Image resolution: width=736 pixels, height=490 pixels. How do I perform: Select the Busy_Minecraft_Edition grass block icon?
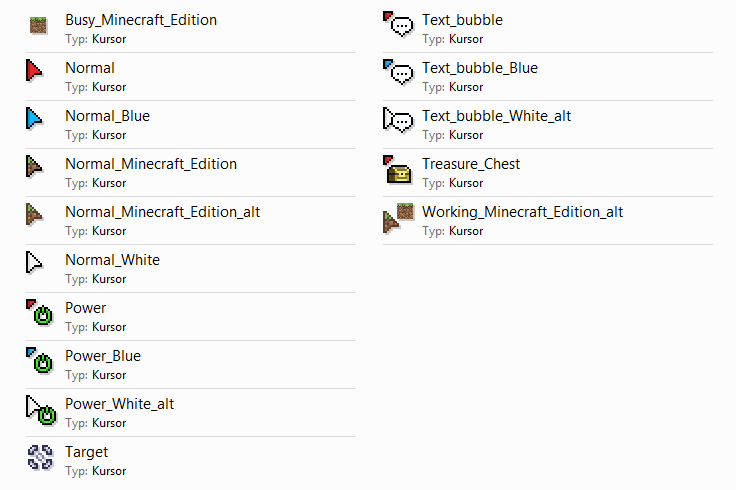38,25
